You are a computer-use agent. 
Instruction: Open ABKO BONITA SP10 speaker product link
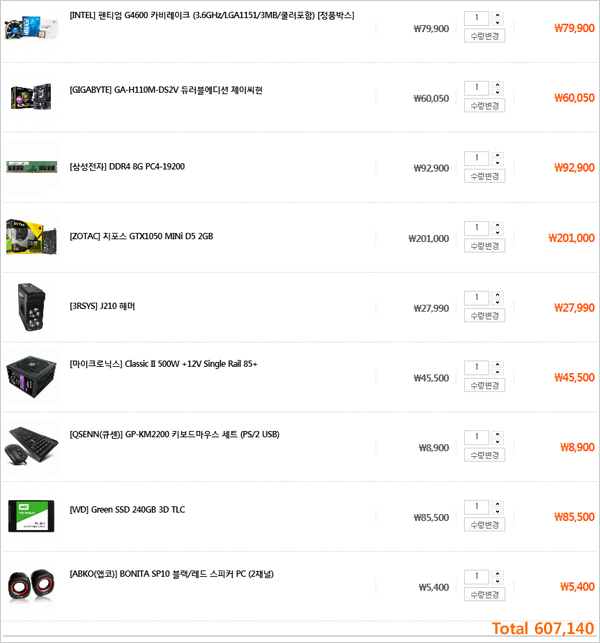pos(171,574)
